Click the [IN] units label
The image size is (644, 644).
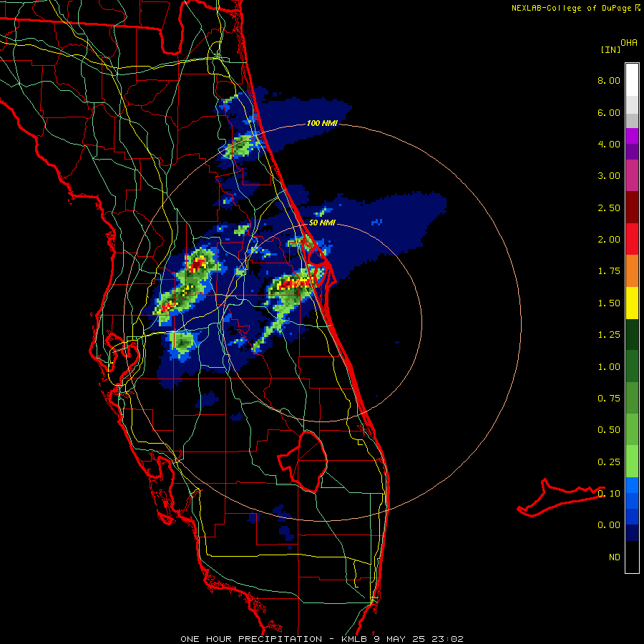coord(610,49)
